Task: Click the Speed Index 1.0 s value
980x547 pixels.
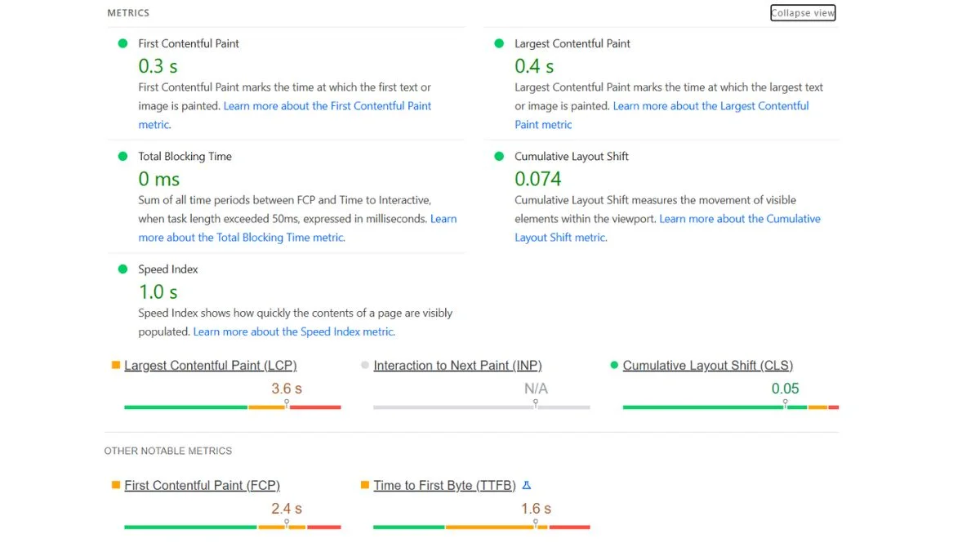Action: click(x=158, y=291)
